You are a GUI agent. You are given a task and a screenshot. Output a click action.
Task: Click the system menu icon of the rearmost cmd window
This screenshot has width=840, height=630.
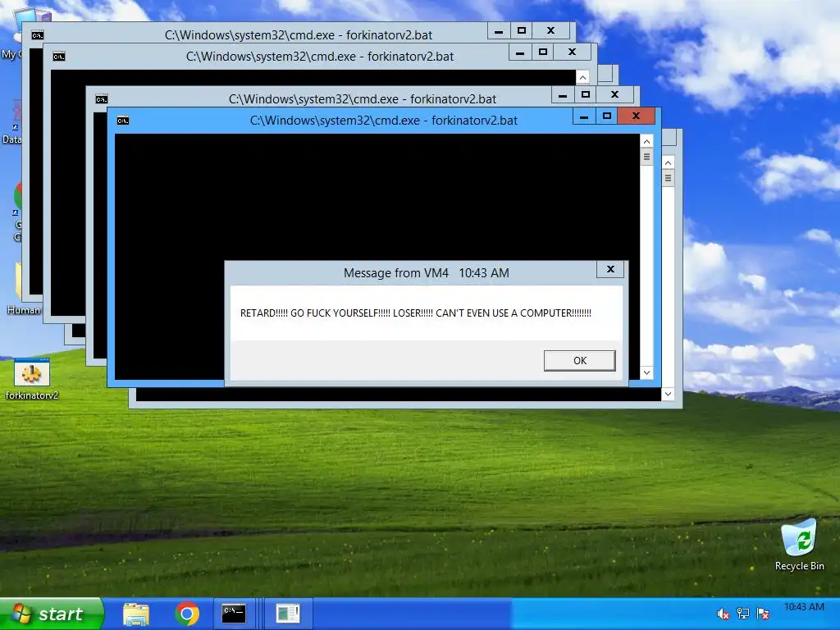pos(38,35)
